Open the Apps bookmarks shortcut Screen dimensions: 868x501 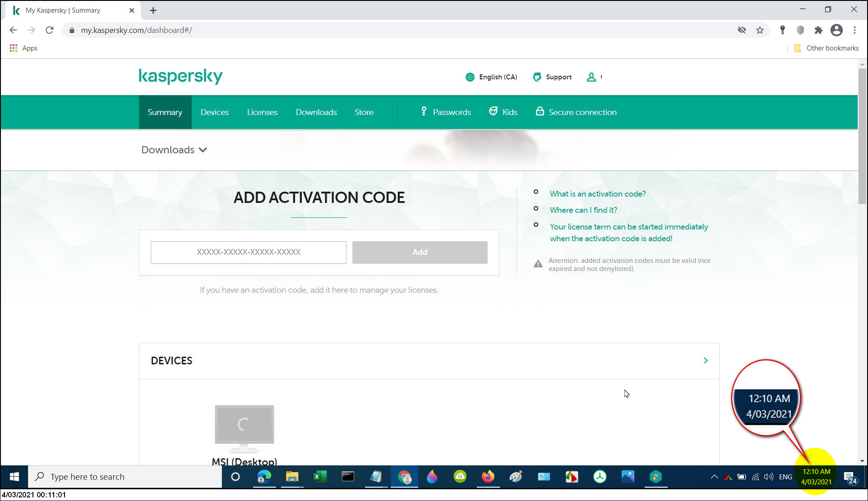click(23, 48)
